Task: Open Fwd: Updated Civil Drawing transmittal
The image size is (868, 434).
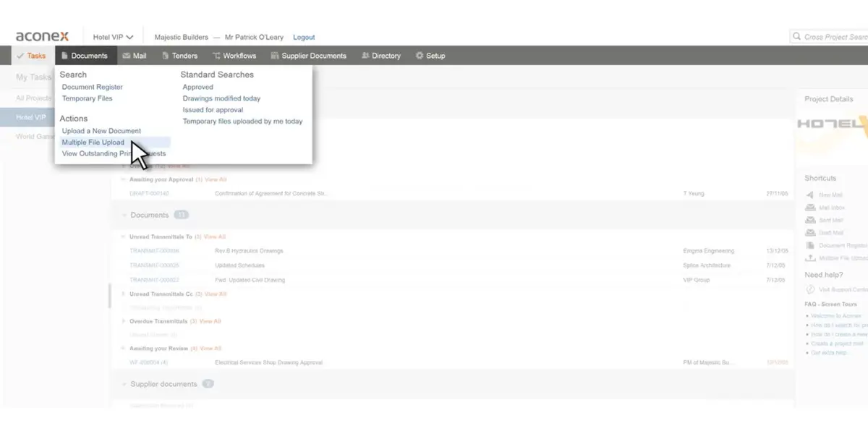Action: coord(250,280)
